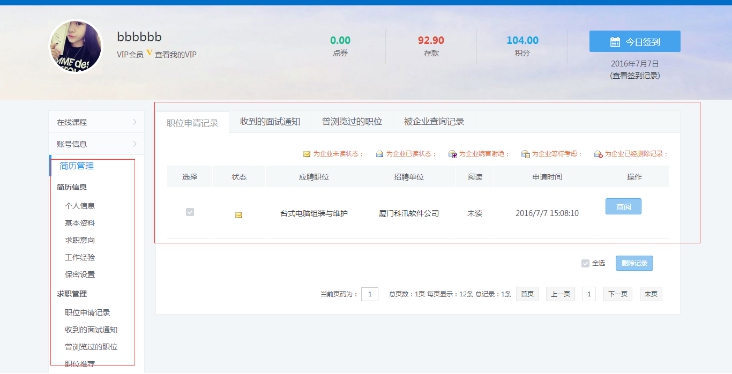Open sidebar item 曾浏览过的职位
The width and height of the screenshot is (732, 374).
91,347
